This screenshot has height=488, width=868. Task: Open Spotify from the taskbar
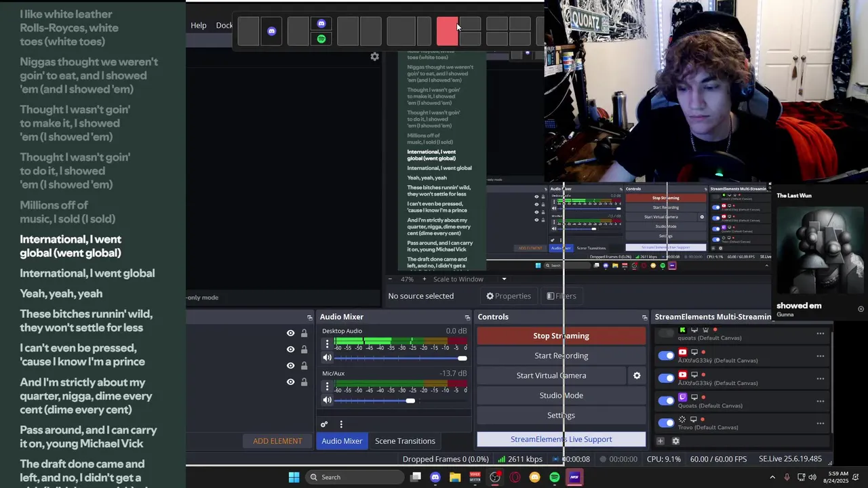555,477
